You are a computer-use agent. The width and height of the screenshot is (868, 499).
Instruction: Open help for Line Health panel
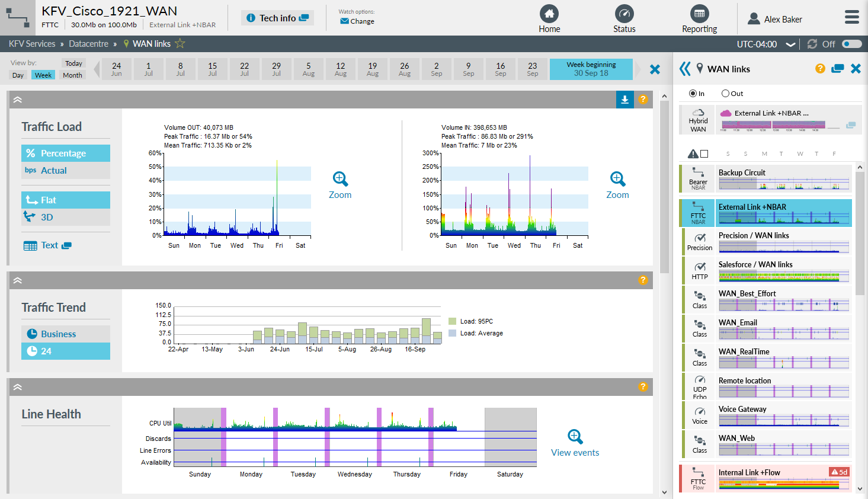coord(643,387)
